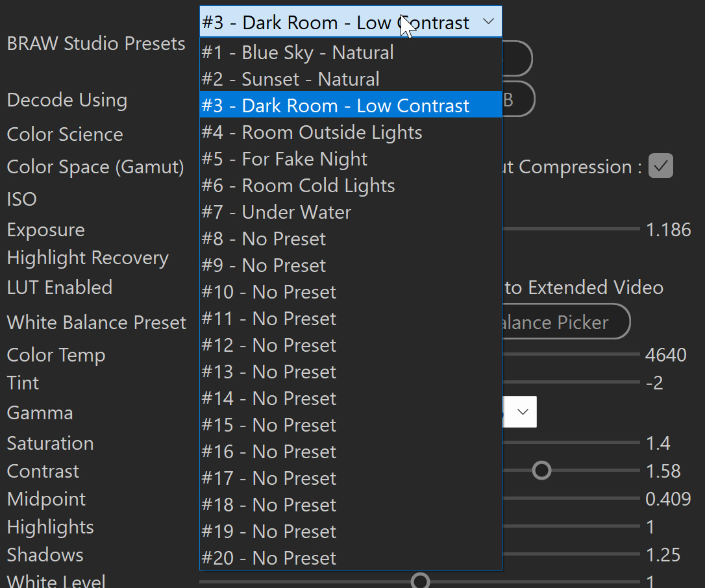
Task: Select the "#7 - Under Water" preset
Action: tap(276, 212)
